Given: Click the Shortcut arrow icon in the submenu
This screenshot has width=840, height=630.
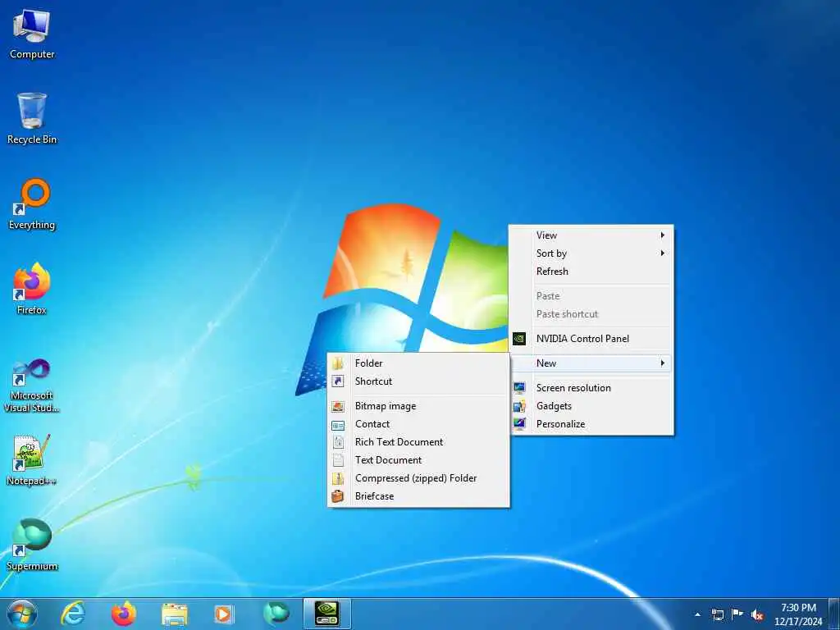Looking at the screenshot, I should coord(337,381).
